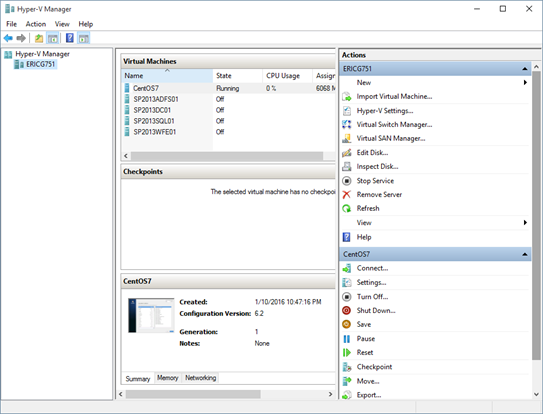Click the Checkpoint icon
Screen dimensions: 543x414
point(347,367)
